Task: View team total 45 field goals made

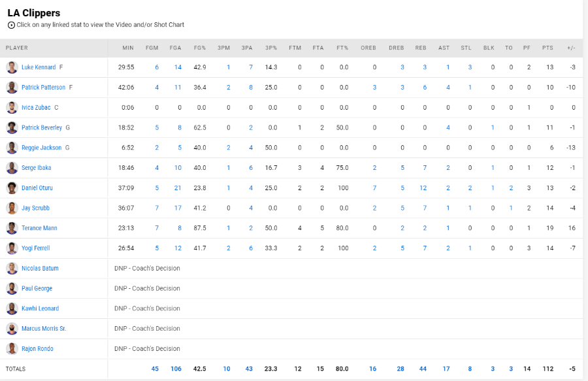Action: click(155, 369)
